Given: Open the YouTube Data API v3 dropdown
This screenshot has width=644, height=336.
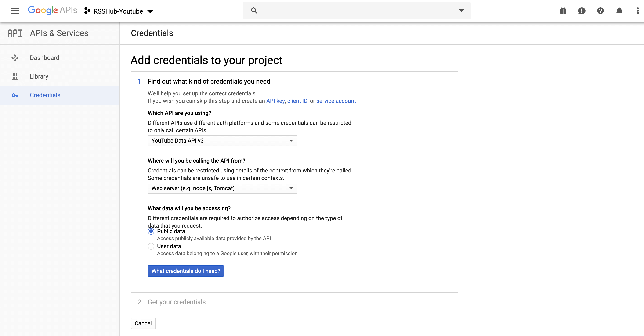Looking at the screenshot, I should tap(222, 141).
